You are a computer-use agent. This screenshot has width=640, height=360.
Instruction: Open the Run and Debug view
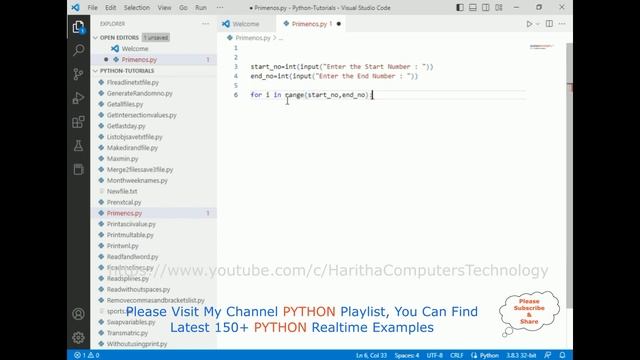pyautogui.click(x=78, y=98)
